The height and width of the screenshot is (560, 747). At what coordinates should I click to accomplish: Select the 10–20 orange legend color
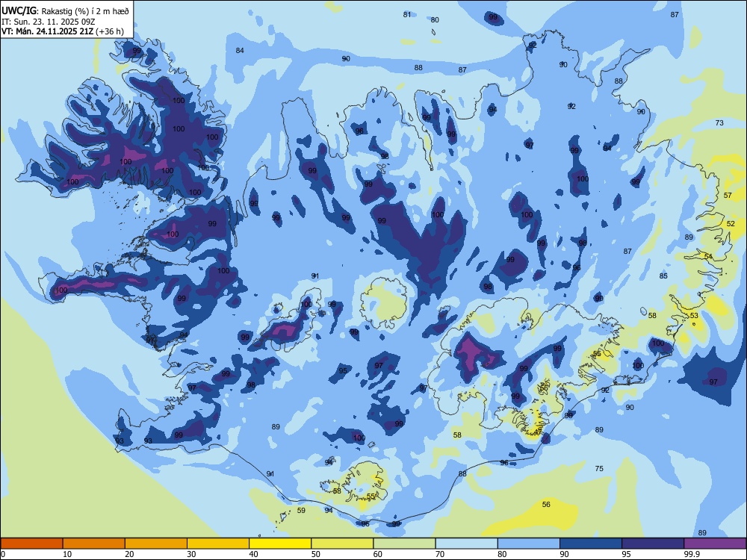click(x=94, y=544)
